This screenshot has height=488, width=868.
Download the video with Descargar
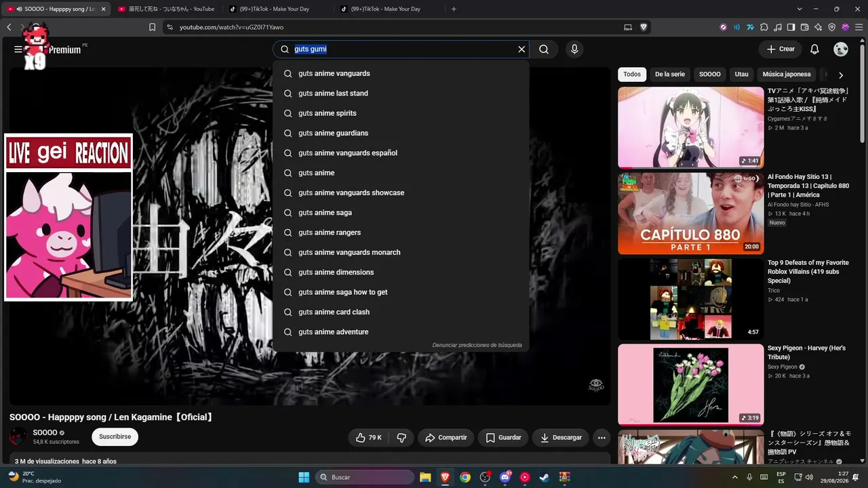pyautogui.click(x=560, y=438)
